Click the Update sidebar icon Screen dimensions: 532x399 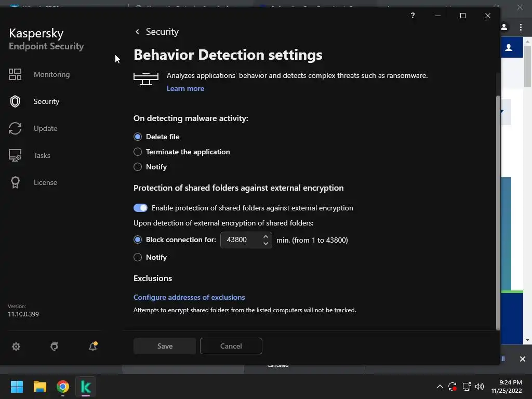coord(15,128)
